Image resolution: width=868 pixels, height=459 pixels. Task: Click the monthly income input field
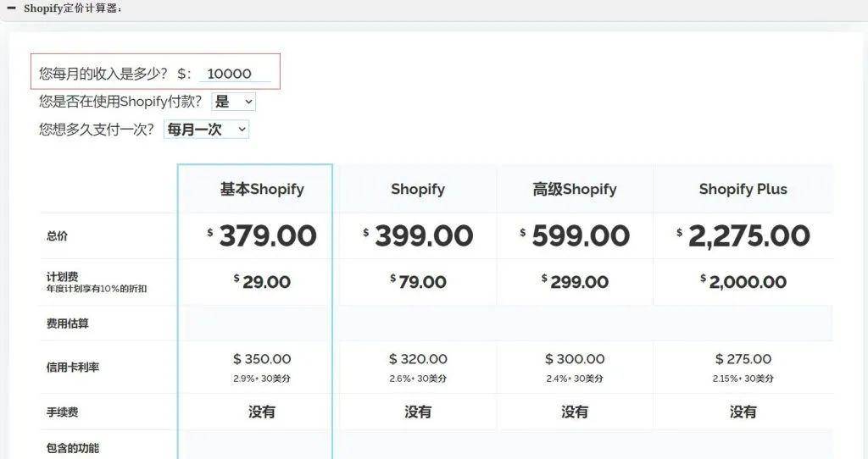point(234,74)
